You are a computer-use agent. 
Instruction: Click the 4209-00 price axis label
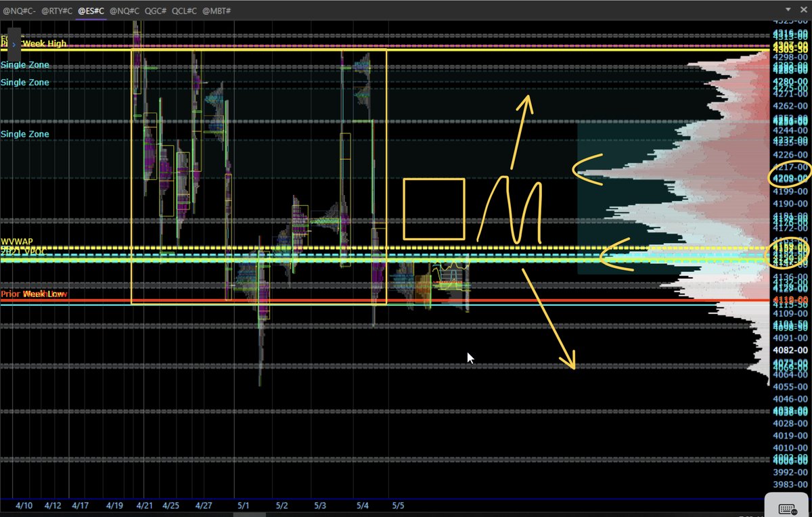[x=791, y=179]
